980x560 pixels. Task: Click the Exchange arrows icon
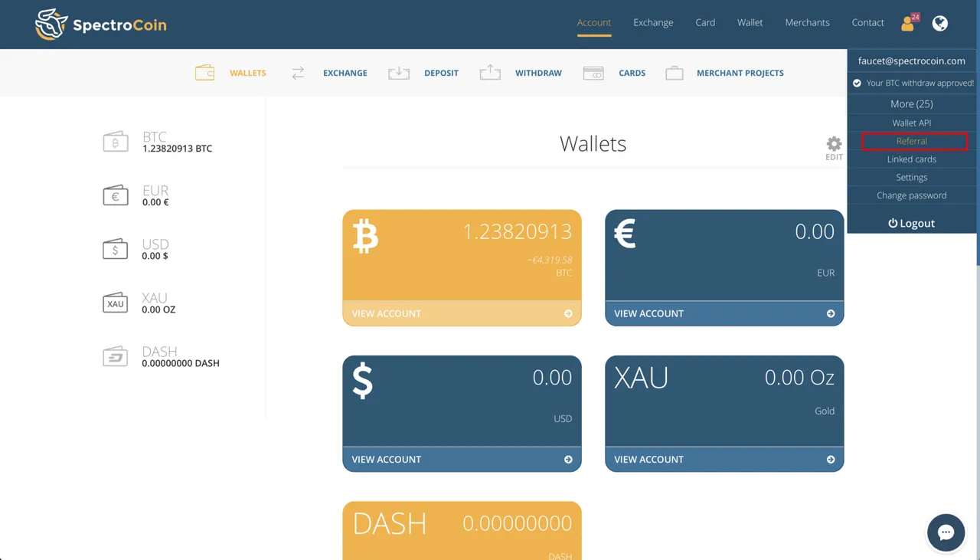(x=298, y=73)
